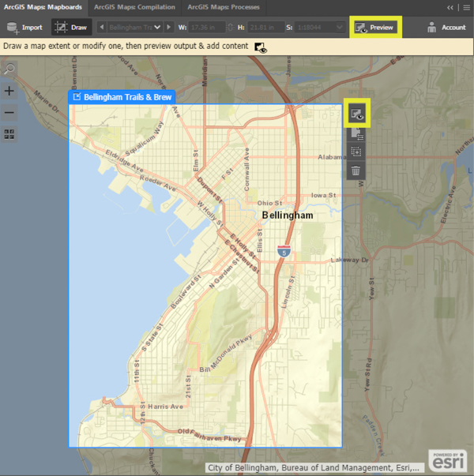Expand the scale dropdown list
Image resolution: width=474 pixels, height=476 pixels.
click(x=339, y=28)
